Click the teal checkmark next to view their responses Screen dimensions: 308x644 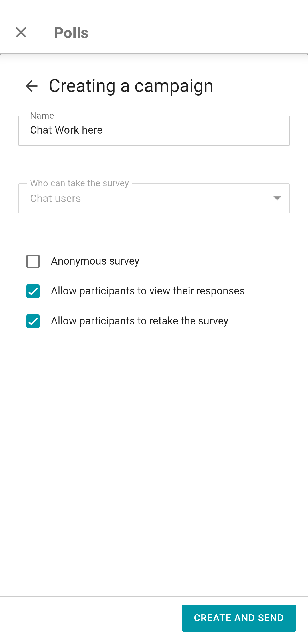point(33,291)
